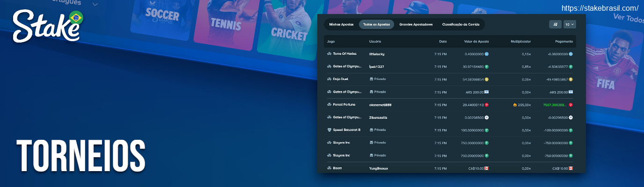
Task: Open the Grandes Apostadores tab
Action: tap(416, 24)
